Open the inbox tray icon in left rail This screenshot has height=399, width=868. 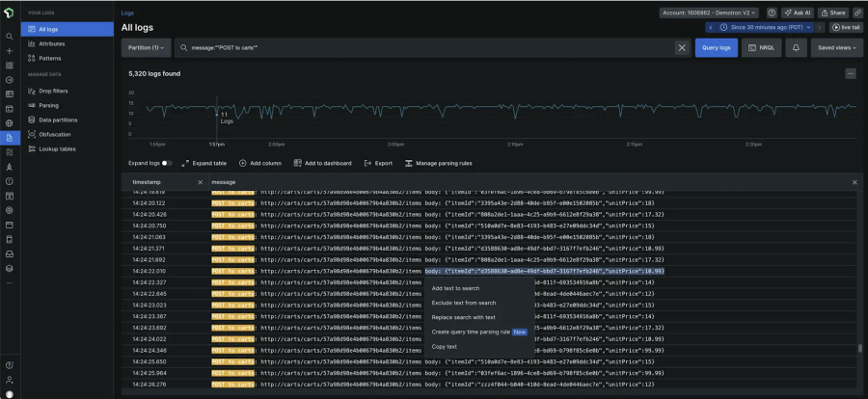tap(10, 253)
